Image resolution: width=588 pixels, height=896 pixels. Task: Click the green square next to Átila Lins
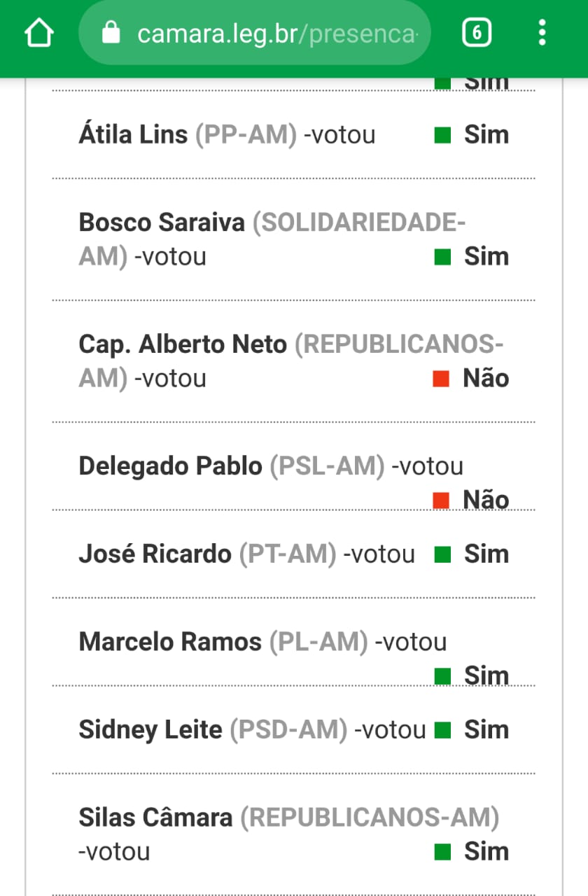[x=442, y=135]
